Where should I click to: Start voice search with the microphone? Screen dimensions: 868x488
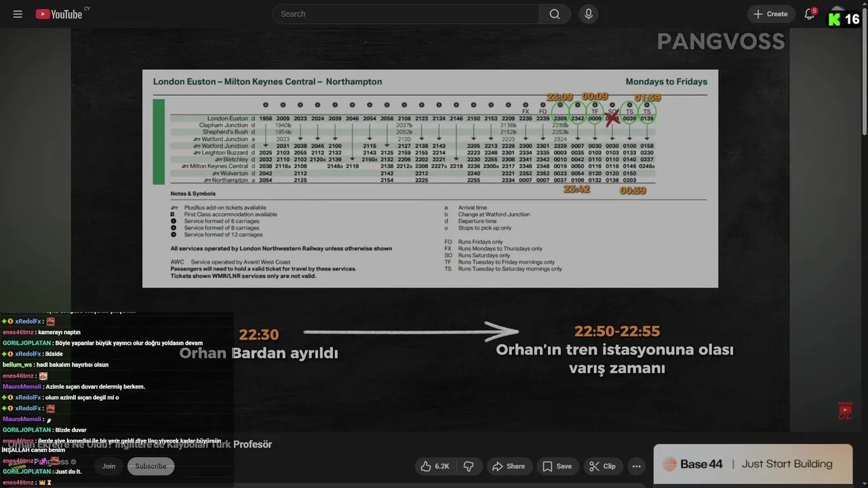tap(589, 14)
